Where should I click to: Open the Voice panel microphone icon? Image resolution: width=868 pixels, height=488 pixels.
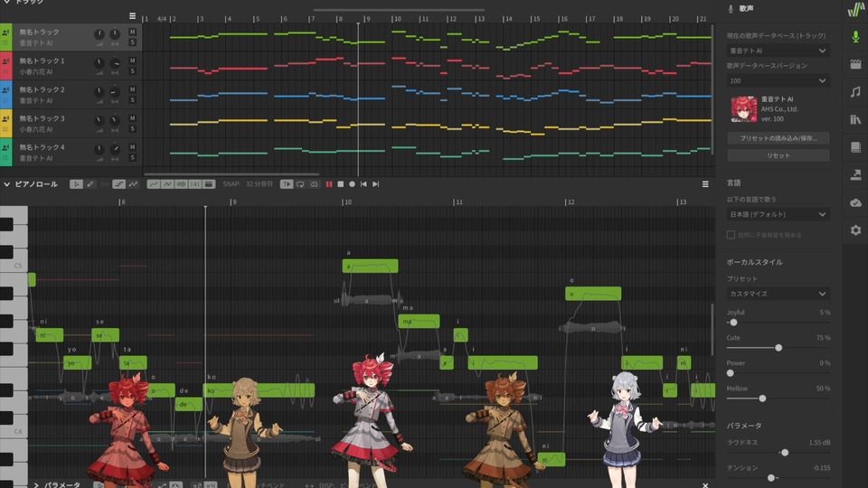click(x=855, y=37)
